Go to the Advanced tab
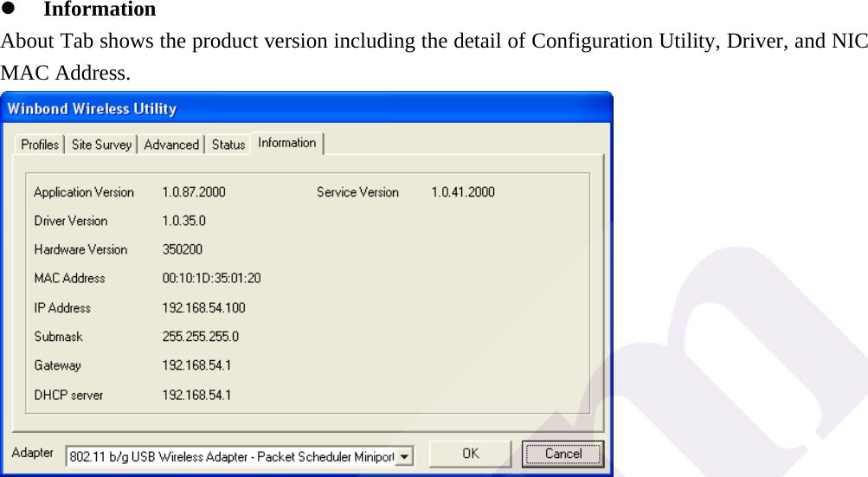This screenshot has height=477, width=868. pos(171,145)
